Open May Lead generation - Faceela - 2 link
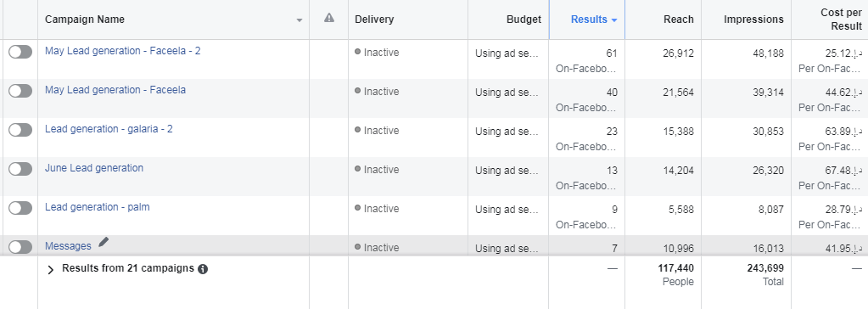This screenshot has height=309, width=868. click(x=123, y=51)
